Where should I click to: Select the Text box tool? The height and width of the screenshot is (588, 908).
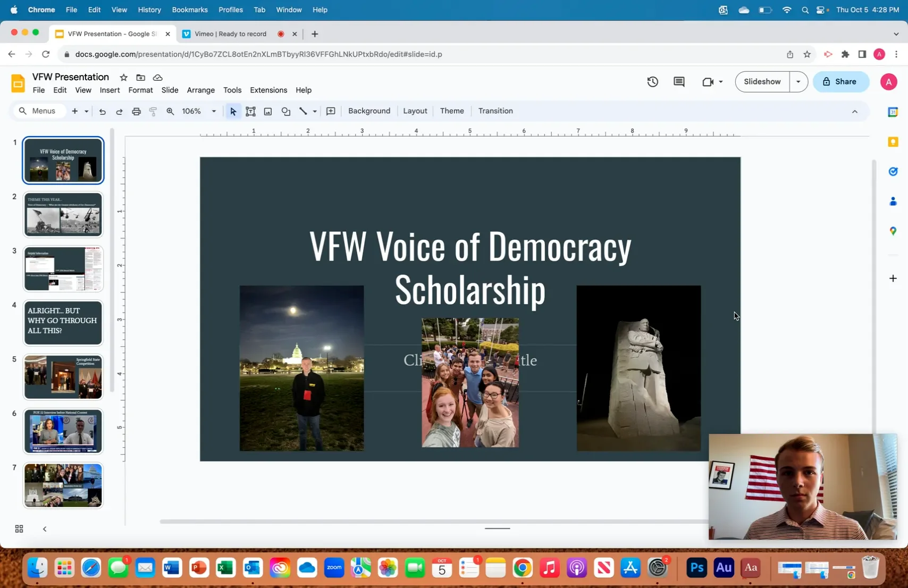point(250,111)
